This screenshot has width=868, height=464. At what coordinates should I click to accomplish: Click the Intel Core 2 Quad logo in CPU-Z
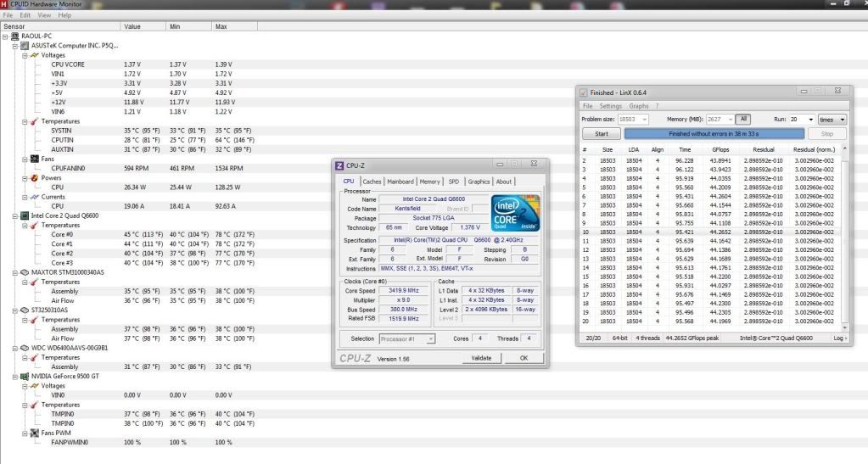tap(515, 213)
